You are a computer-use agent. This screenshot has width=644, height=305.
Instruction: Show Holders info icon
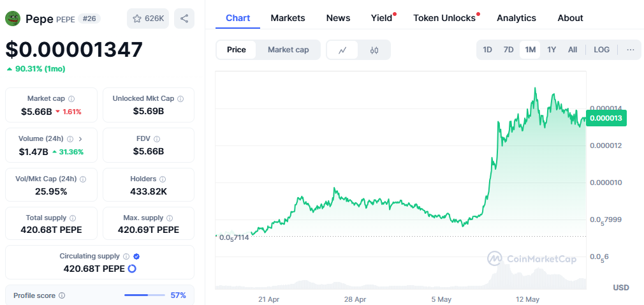(x=163, y=179)
